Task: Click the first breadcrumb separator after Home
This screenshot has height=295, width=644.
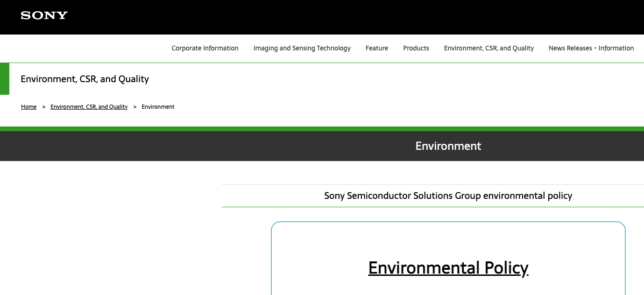Action: tap(43, 107)
